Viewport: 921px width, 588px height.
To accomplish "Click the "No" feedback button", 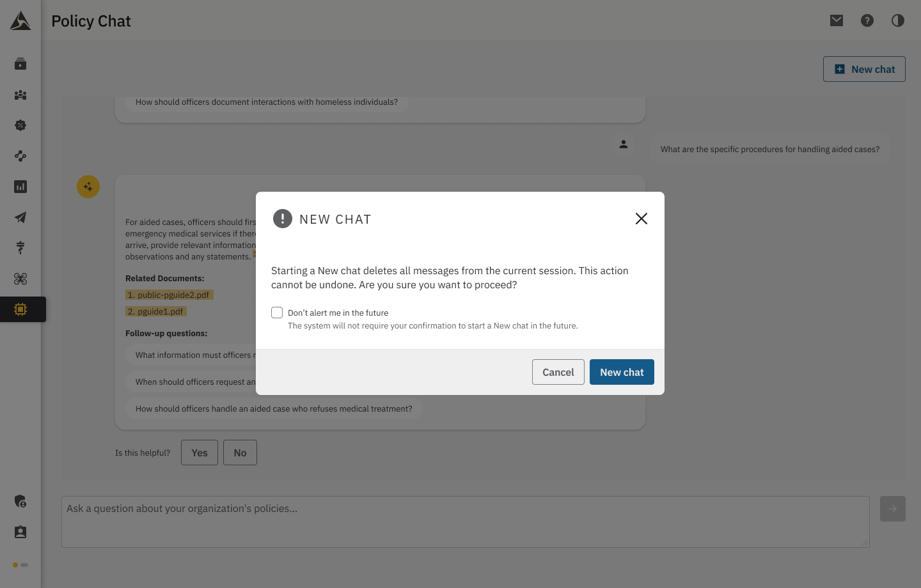I will [240, 453].
